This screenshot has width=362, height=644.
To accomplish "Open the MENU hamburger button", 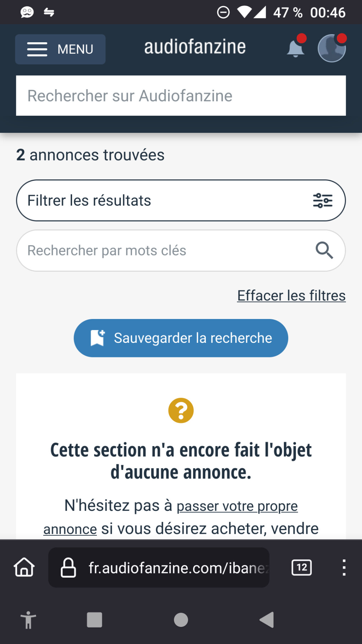I will click(x=60, y=49).
